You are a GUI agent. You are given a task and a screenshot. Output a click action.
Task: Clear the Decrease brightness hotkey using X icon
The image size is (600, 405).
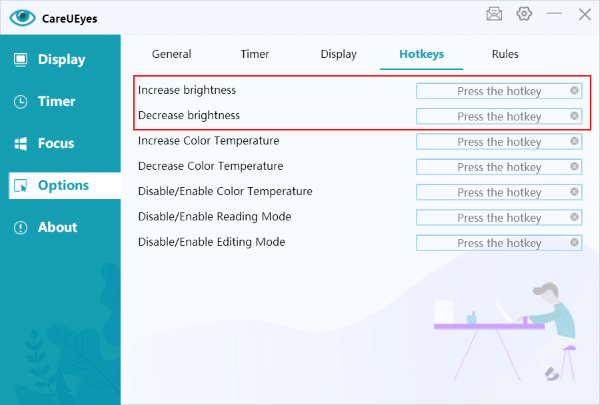pos(574,116)
